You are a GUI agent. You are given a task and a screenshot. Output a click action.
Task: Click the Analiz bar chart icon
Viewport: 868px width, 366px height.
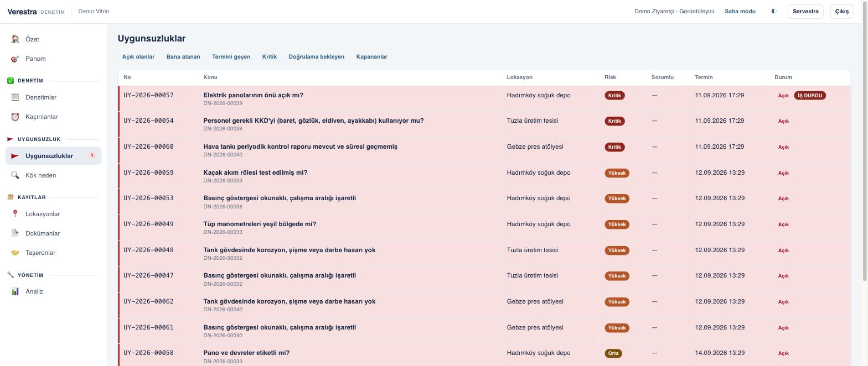point(15,291)
